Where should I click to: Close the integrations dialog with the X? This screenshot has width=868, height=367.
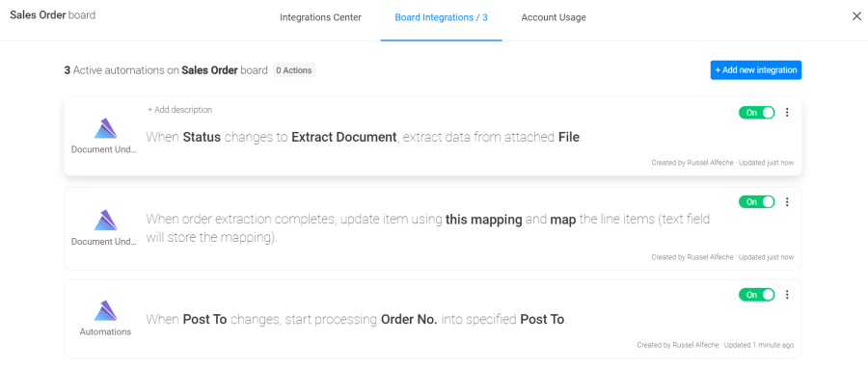click(856, 16)
